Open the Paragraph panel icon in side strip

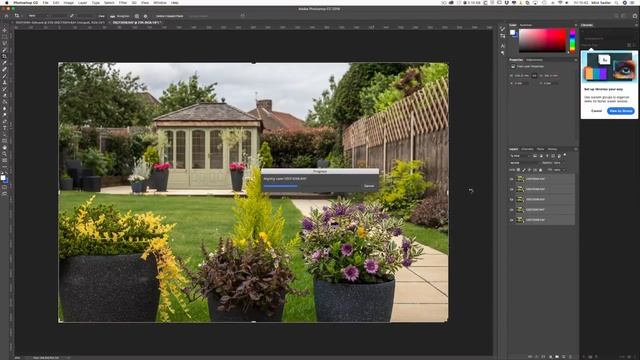[x=502, y=53]
